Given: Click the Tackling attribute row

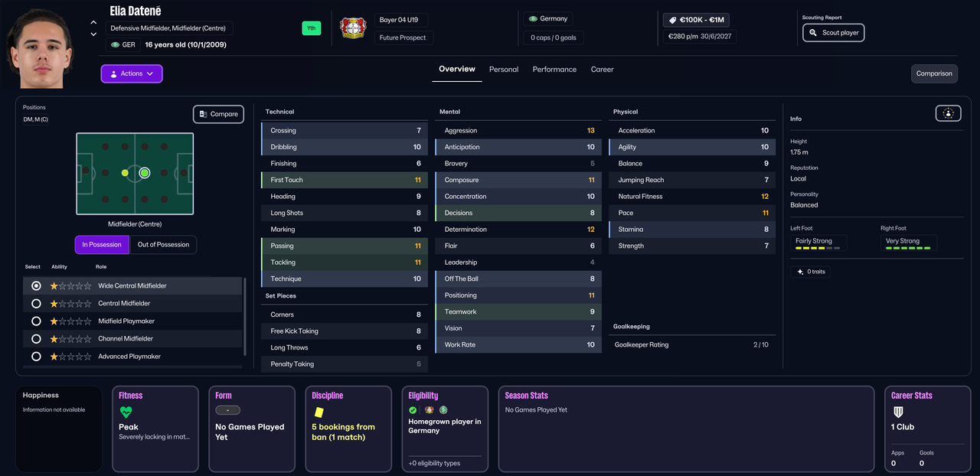Looking at the screenshot, I should (345, 262).
